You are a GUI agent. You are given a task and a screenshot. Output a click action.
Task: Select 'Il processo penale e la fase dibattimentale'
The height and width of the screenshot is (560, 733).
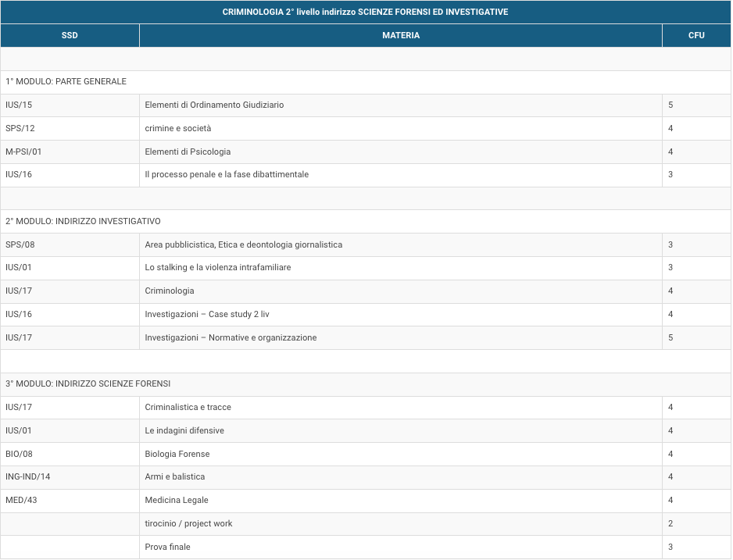click(227, 175)
